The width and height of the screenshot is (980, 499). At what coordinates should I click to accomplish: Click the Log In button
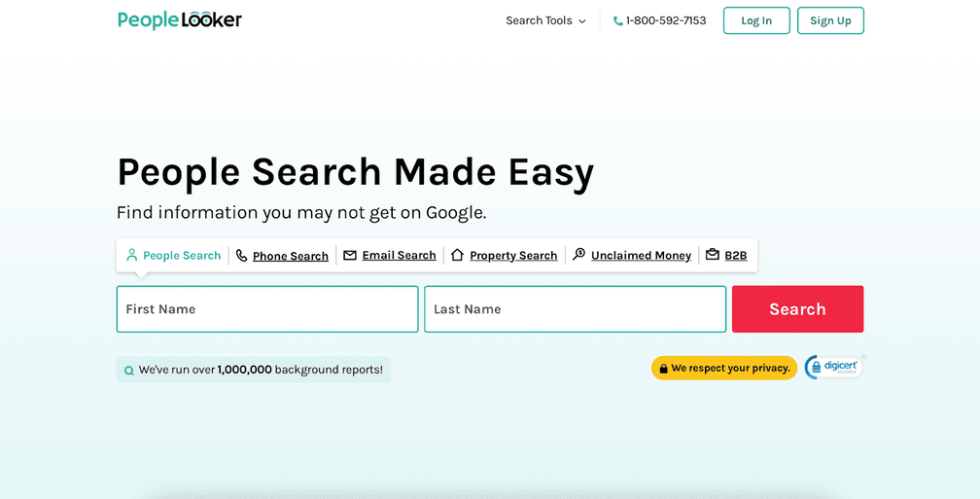[756, 20]
